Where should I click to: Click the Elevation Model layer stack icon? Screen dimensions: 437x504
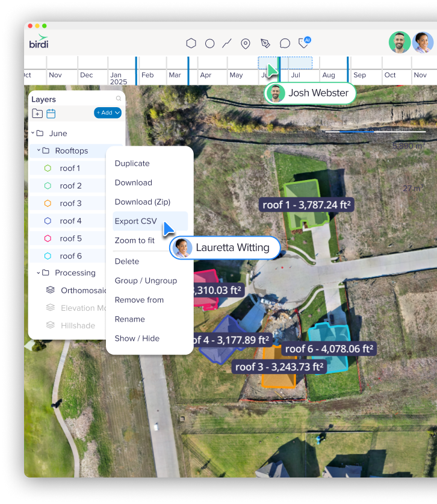click(51, 308)
